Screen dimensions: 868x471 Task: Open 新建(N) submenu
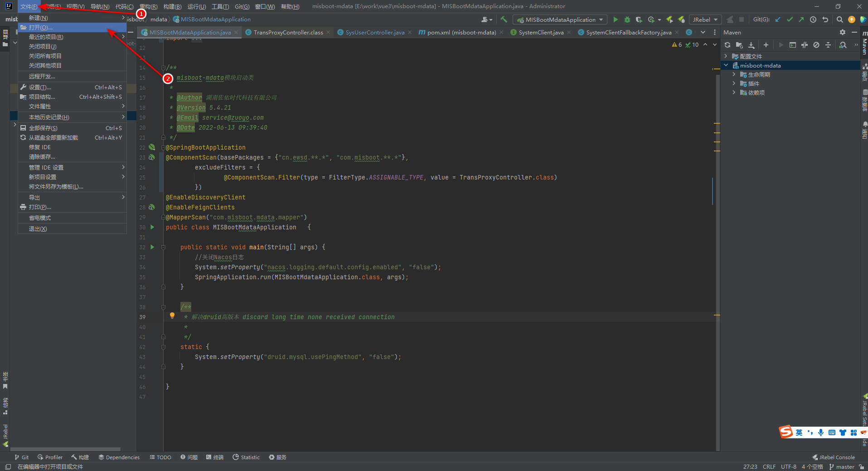[72, 18]
